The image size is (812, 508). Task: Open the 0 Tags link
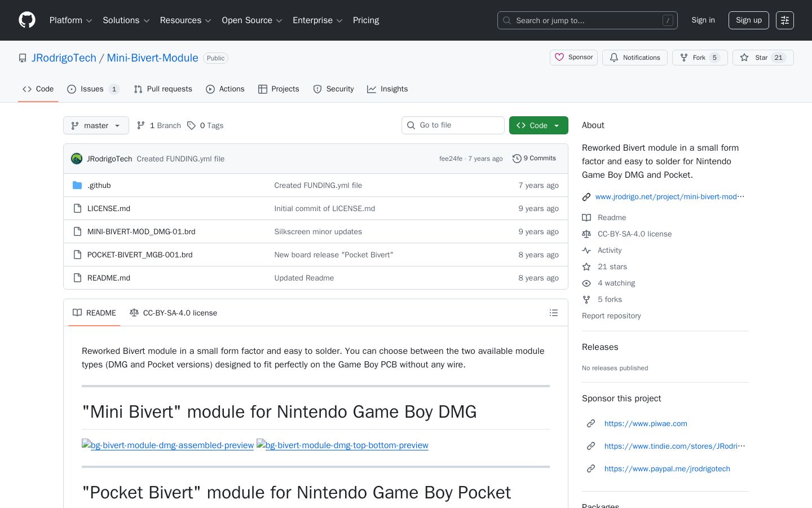point(205,125)
